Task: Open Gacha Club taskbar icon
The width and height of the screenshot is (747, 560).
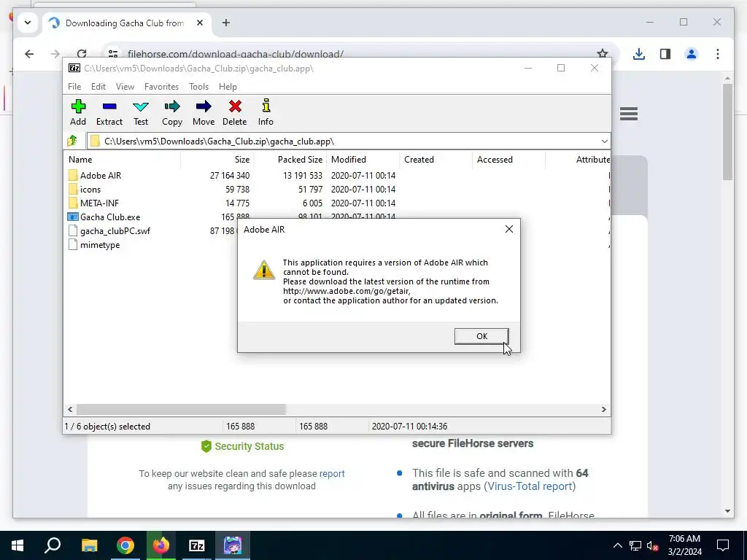Action: [233, 545]
